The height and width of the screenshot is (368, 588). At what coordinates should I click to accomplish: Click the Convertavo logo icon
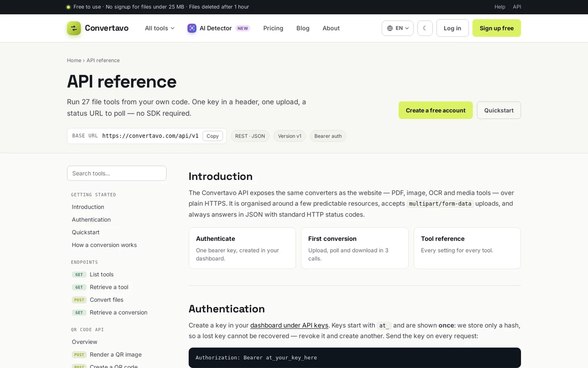[74, 28]
